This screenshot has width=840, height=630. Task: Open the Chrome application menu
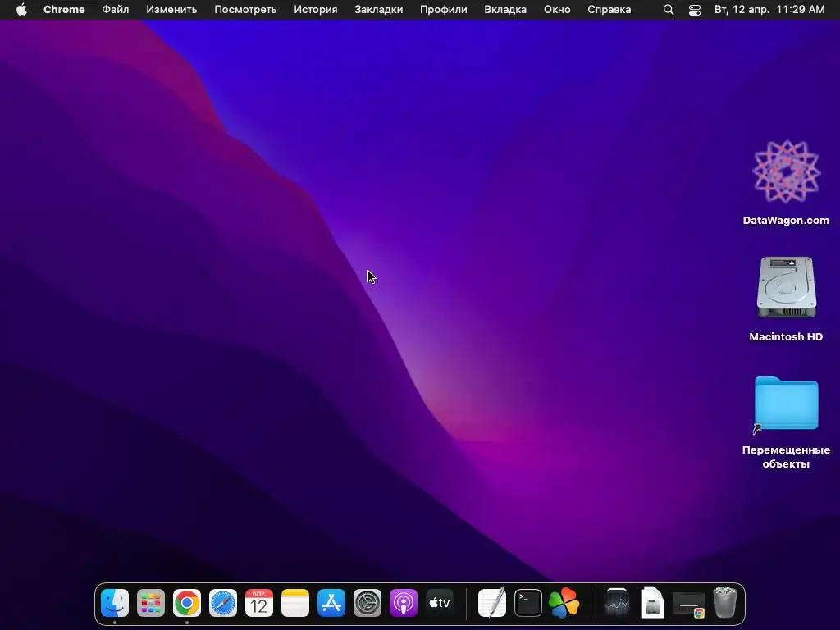click(64, 10)
